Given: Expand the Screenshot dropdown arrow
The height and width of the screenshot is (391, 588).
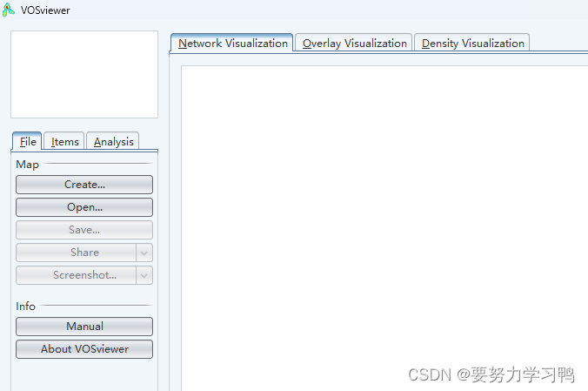Looking at the screenshot, I should (144, 275).
